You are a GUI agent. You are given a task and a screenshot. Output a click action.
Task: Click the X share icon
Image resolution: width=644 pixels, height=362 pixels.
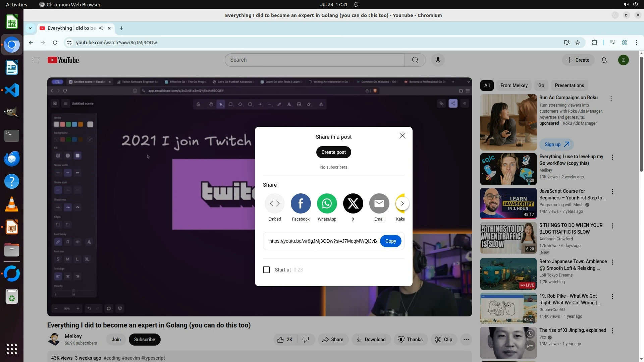353,203
